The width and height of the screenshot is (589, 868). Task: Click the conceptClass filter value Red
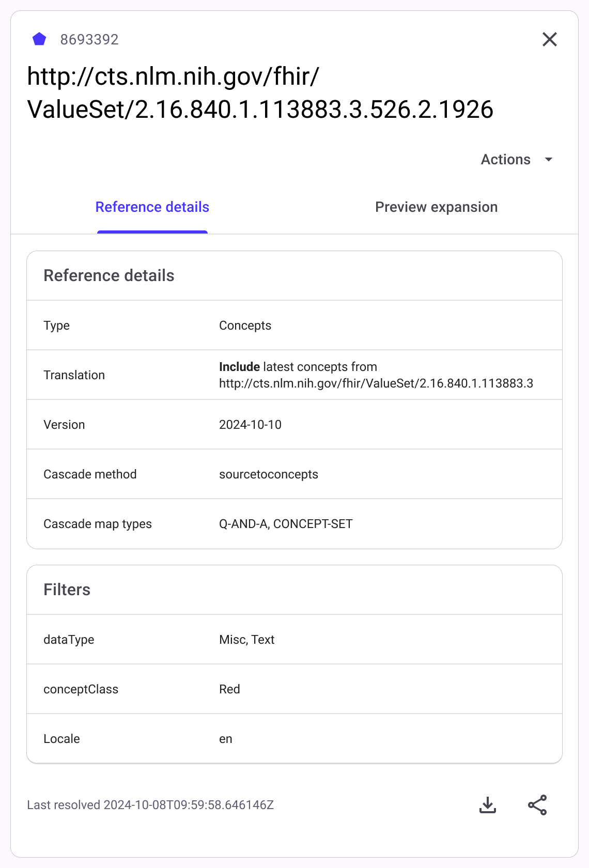(229, 689)
